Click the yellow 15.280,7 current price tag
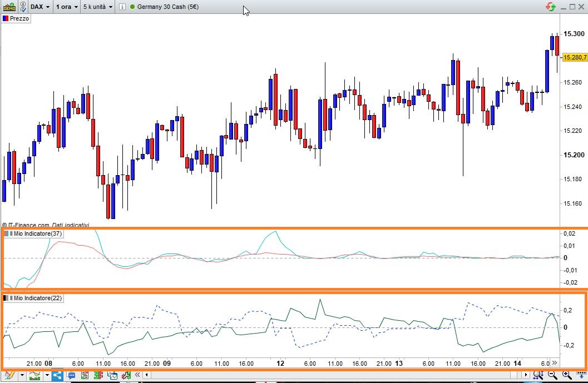588x383 pixels. click(575, 57)
